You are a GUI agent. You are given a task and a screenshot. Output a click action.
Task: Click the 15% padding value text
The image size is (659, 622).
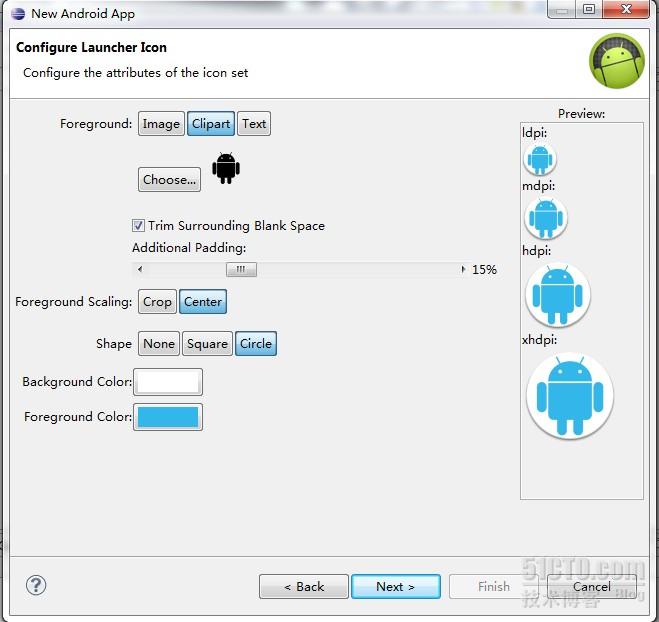484,269
